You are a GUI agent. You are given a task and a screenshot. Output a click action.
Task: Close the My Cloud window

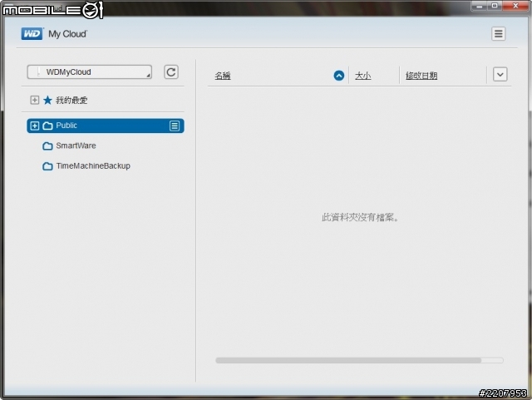coord(515,6)
